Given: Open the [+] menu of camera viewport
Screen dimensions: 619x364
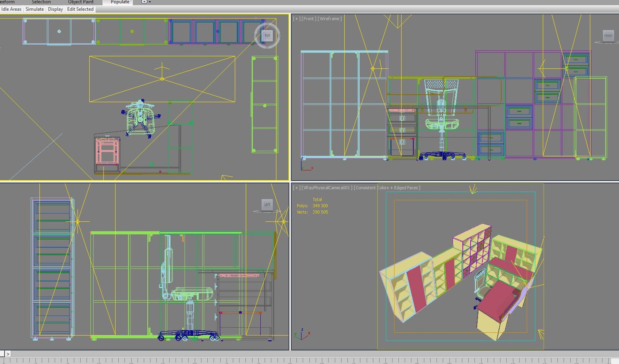Looking at the screenshot, I should (x=296, y=188).
